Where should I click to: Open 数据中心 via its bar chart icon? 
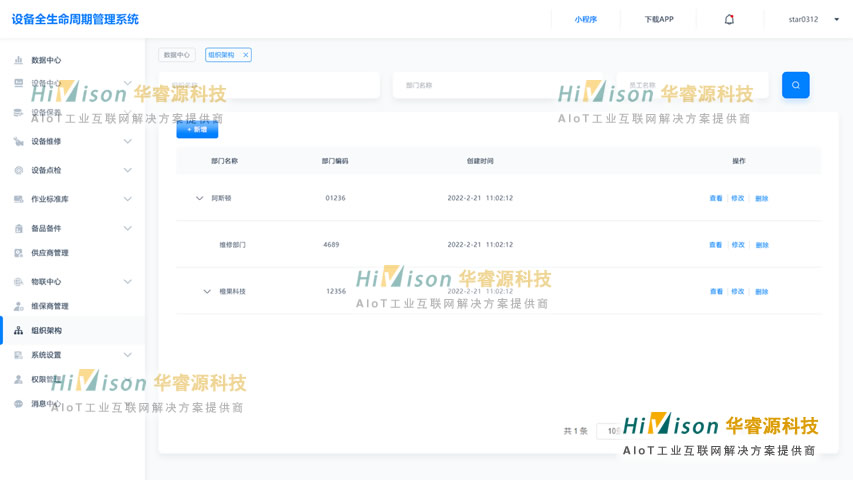click(x=18, y=60)
